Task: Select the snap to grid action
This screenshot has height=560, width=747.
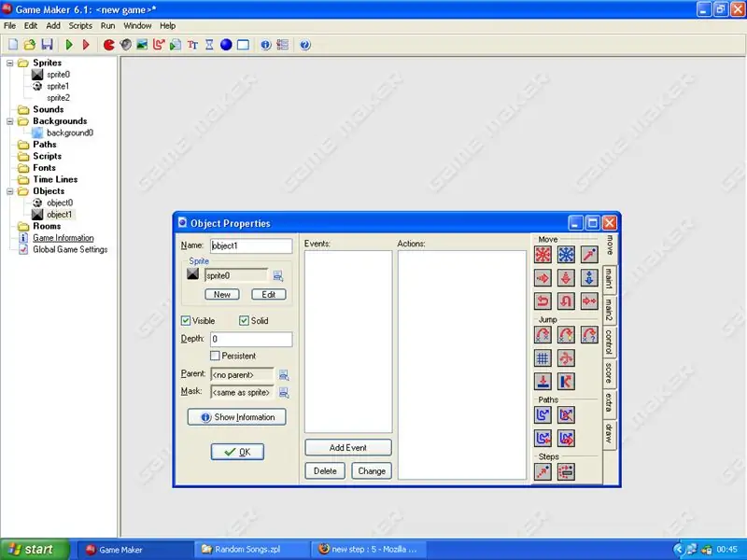Action: click(x=543, y=358)
